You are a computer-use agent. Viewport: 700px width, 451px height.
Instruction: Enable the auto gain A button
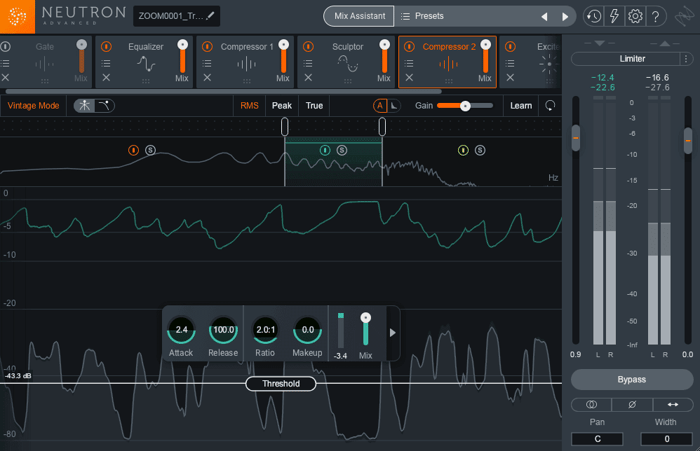pos(380,106)
